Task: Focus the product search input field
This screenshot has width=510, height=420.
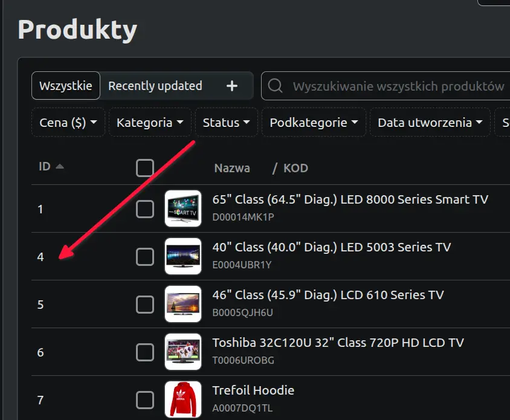Action: tap(386, 86)
